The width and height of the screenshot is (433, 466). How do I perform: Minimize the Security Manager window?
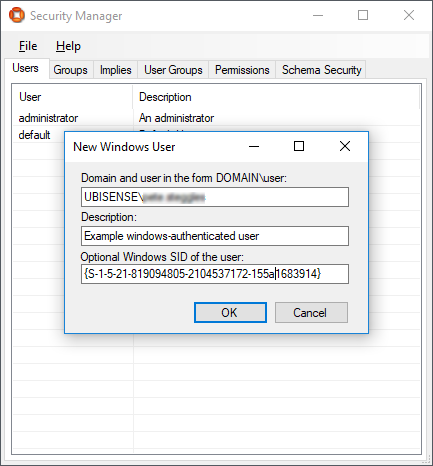coord(318,15)
